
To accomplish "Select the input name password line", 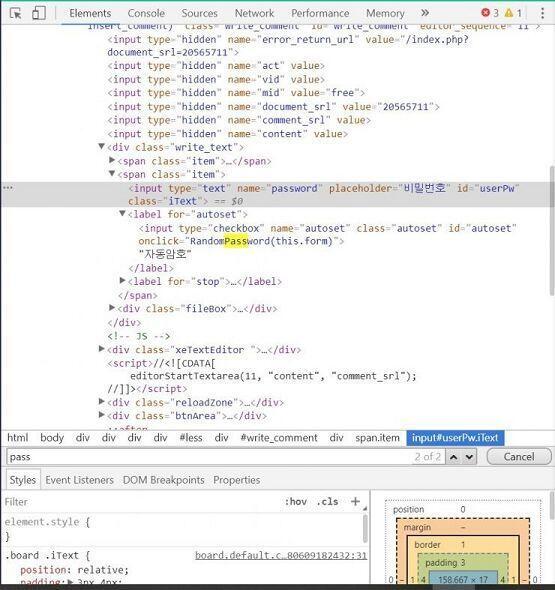I will click(x=277, y=195).
